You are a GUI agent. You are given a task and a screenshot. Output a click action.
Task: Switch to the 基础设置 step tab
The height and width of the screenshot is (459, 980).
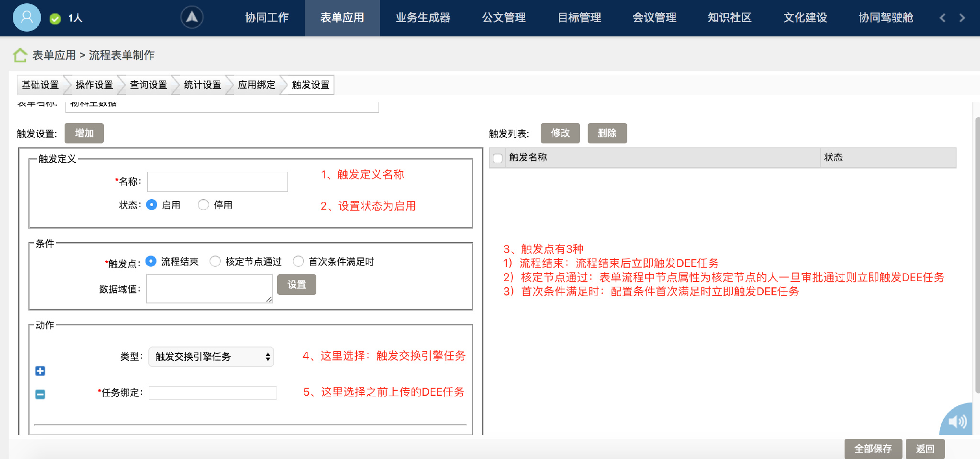pos(40,85)
